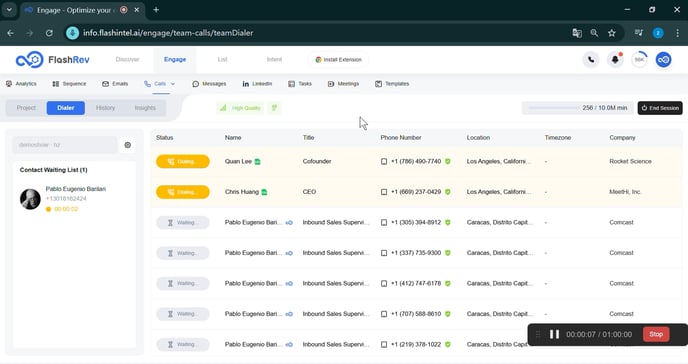Open browser media controls icon
Viewport: 688px width, 364px height.
639,33
